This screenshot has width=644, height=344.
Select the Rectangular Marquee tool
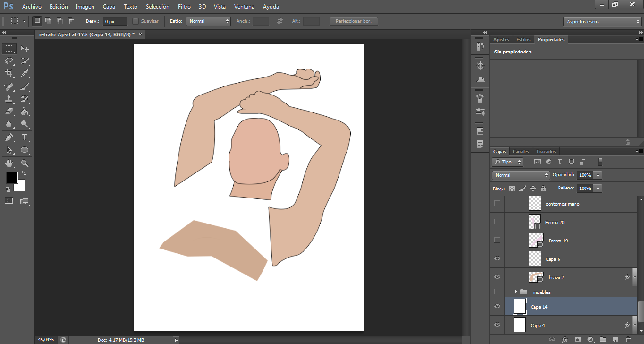[9, 48]
